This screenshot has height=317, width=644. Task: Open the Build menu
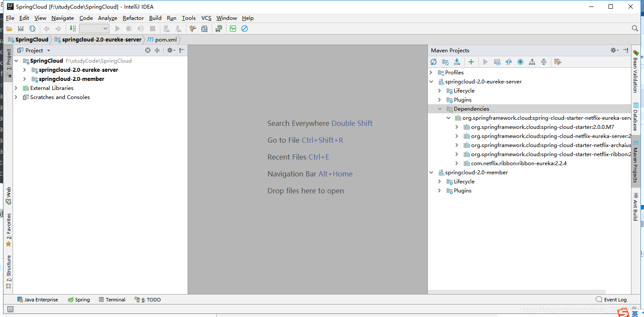point(155,18)
